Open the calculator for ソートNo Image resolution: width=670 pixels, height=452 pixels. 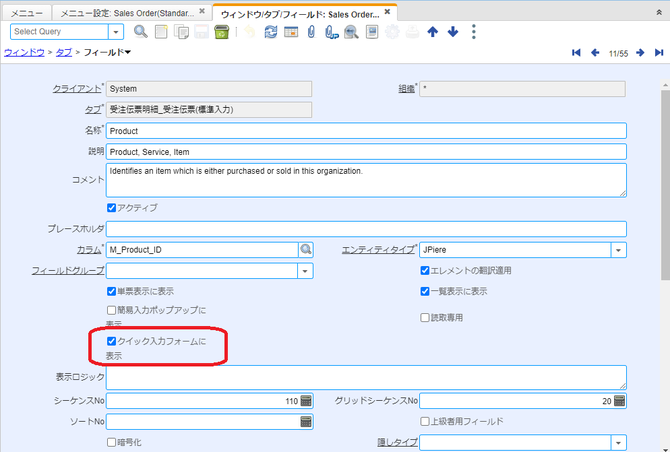coord(306,422)
